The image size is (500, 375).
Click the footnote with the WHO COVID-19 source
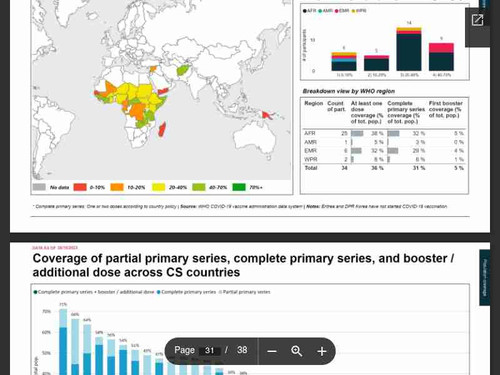240,206
